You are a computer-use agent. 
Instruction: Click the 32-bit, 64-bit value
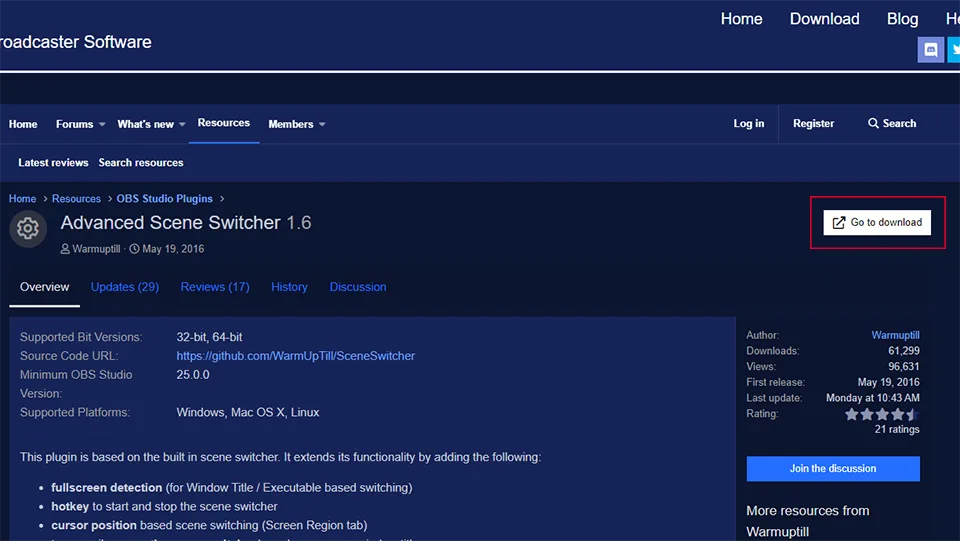tap(209, 337)
